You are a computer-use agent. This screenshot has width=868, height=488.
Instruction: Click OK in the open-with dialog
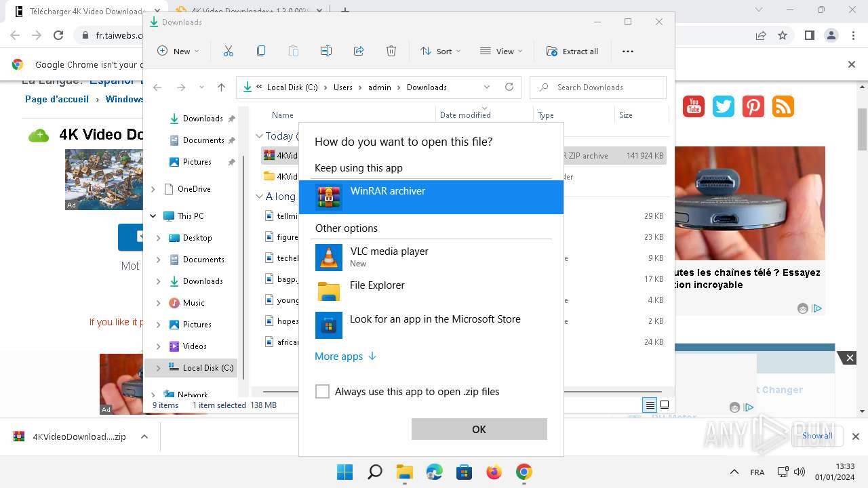pyautogui.click(x=479, y=429)
